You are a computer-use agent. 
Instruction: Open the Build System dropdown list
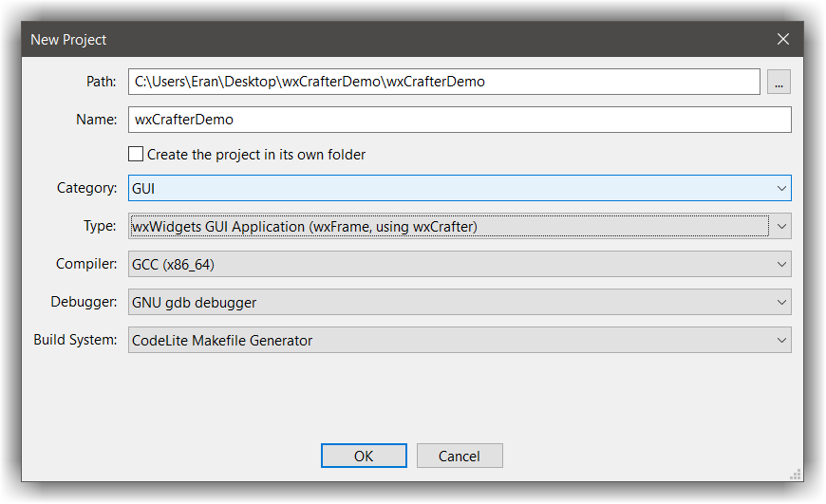(x=460, y=340)
